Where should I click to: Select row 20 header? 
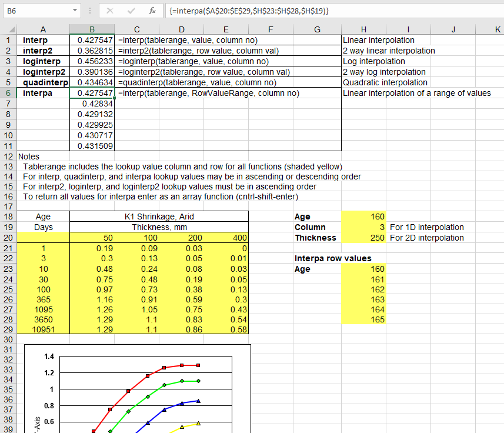tap(8, 238)
